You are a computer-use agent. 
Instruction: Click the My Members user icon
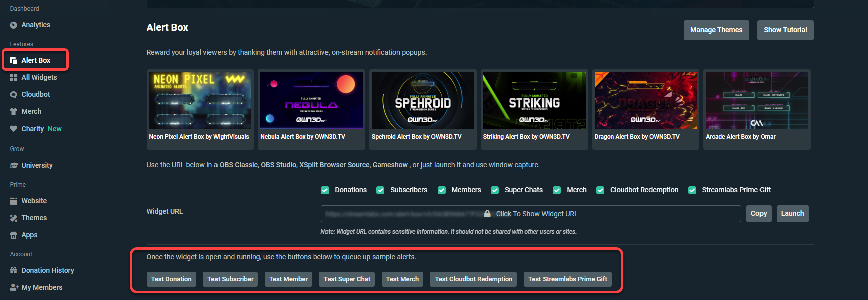click(14, 288)
